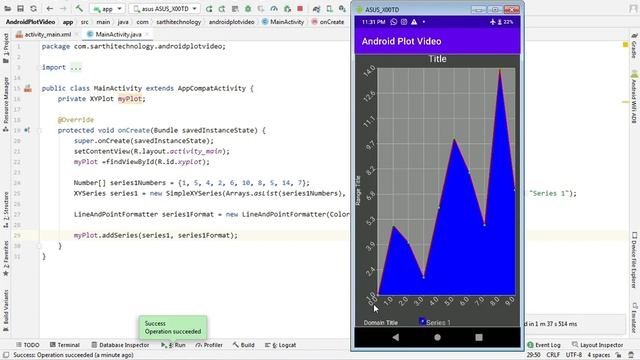The image size is (640, 360).
Task: Click the Open folder toolbar icon
Action: [x=8, y=8]
